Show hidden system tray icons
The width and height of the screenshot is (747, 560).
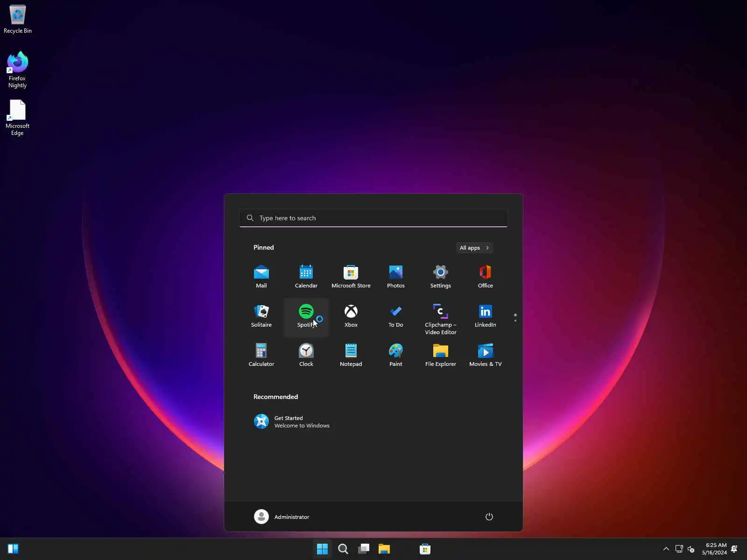(666, 549)
